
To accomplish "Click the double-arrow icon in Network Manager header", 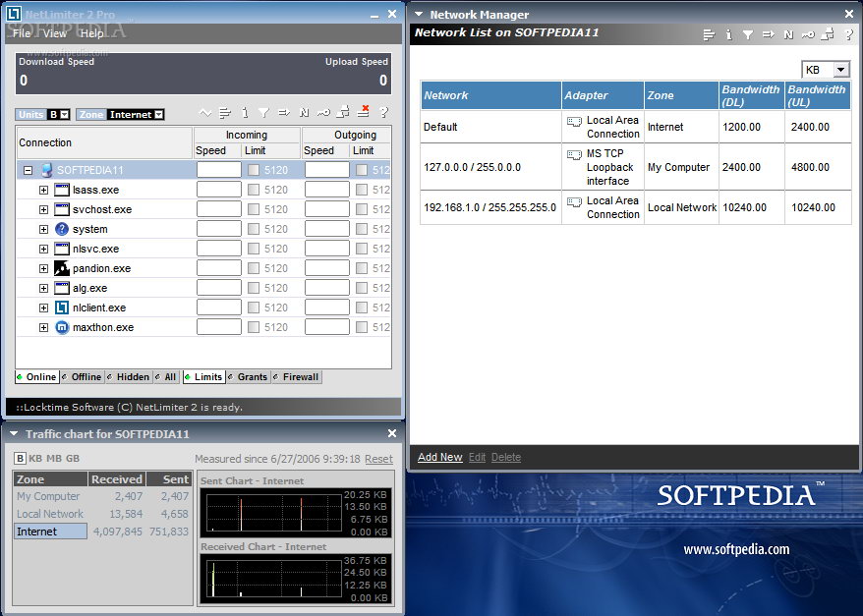I will click(x=769, y=35).
